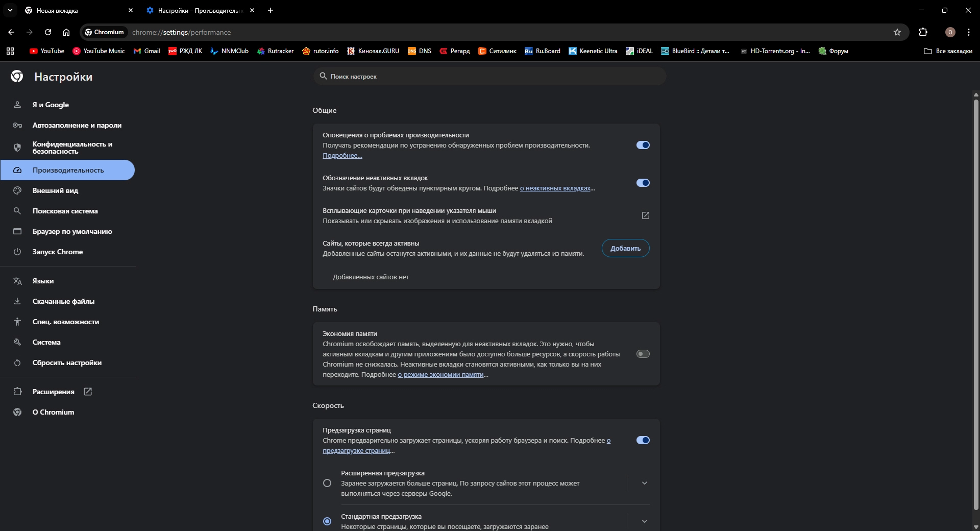Open the Gmail bookmark

click(147, 51)
